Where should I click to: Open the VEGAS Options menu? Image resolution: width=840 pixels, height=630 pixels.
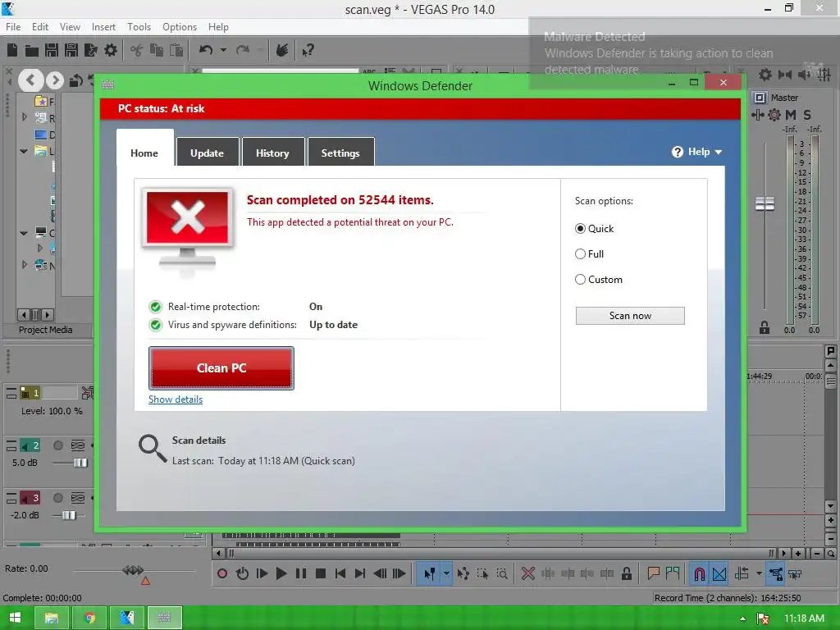[x=180, y=27]
